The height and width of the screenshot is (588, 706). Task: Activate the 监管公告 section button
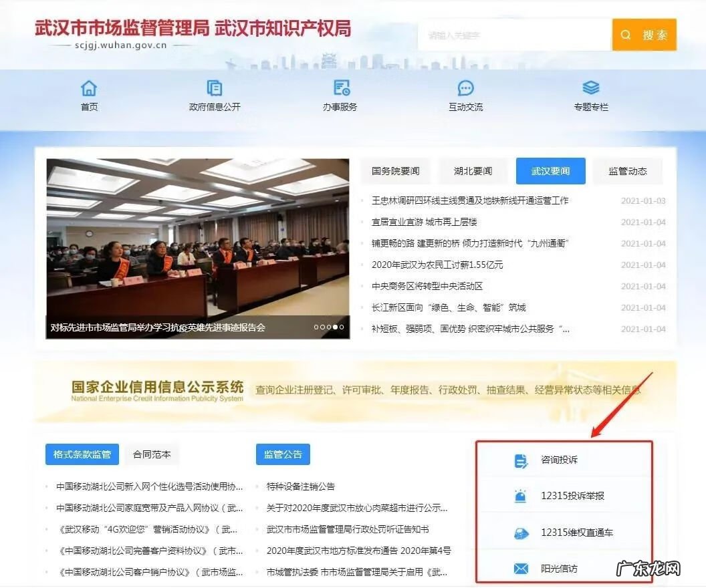pyautogui.click(x=281, y=454)
